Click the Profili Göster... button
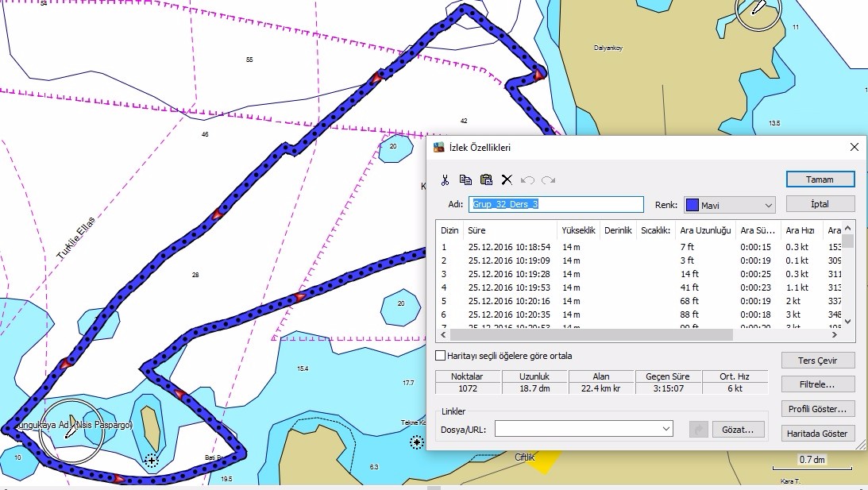 pyautogui.click(x=817, y=409)
